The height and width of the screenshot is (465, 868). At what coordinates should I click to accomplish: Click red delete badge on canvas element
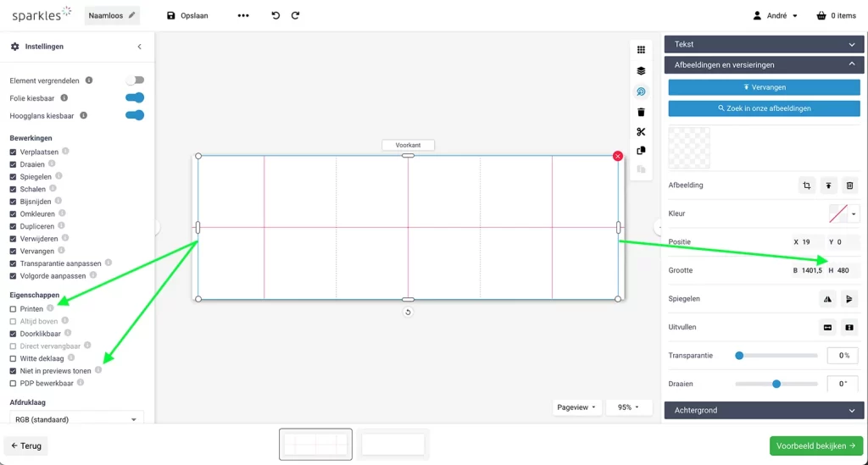(617, 156)
